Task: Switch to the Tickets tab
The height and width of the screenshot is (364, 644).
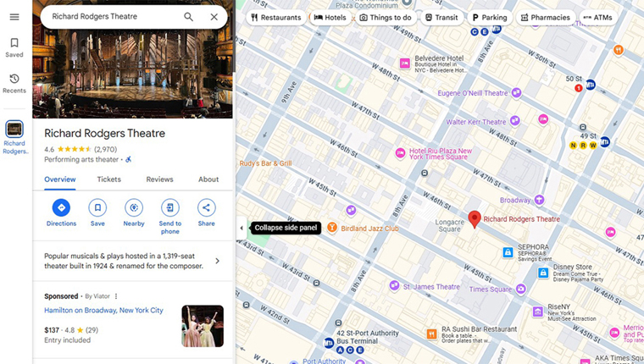Action: click(108, 179)
